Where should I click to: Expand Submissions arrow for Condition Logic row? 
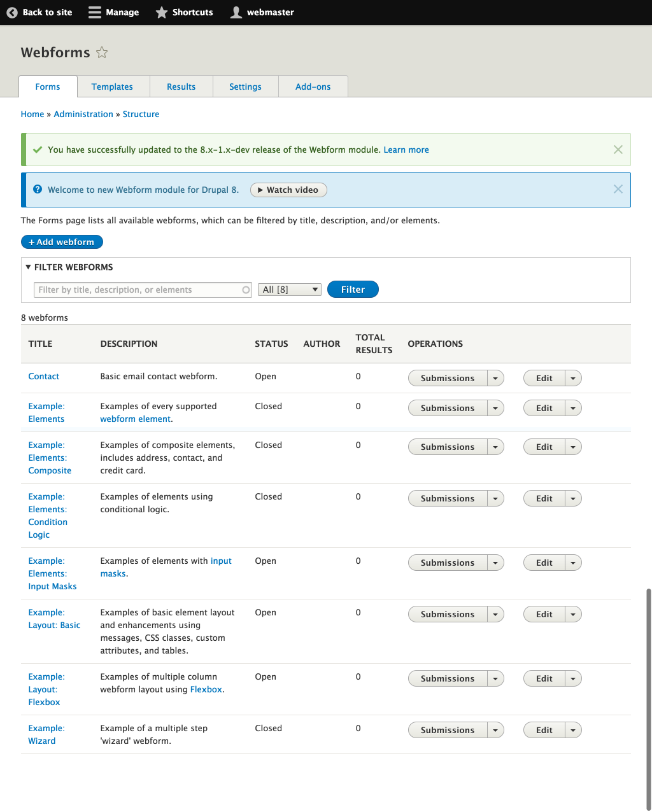tap(495, 498)
